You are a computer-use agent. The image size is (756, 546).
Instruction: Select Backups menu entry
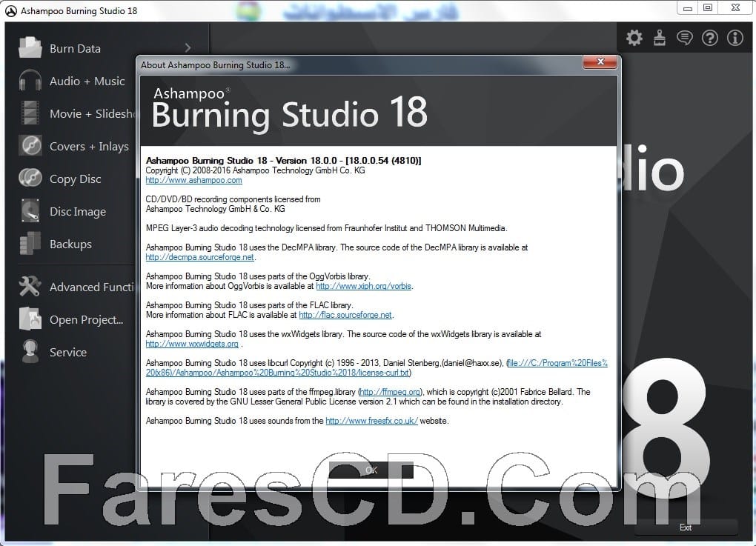[70, 244]
